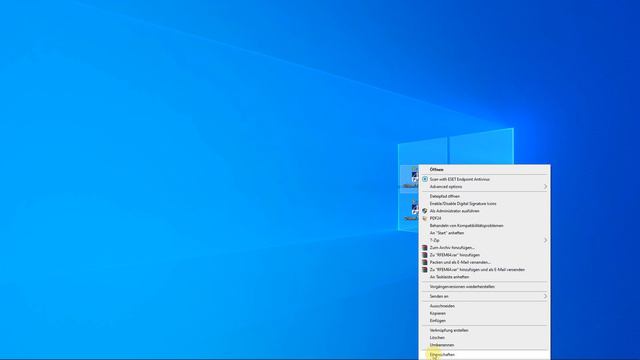Viewport: 640px width, 360px height.
Task: Pick An "Start" anheften
Action: tap(484, 233)
